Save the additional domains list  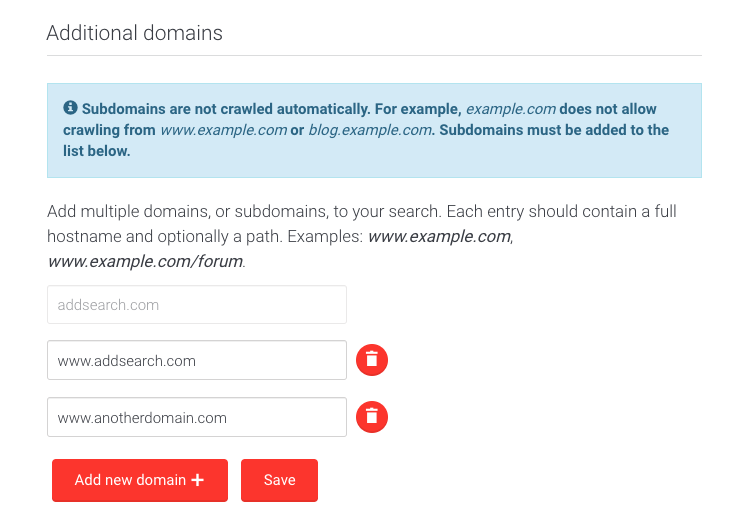pyautogui.click(x=279, y=480)
